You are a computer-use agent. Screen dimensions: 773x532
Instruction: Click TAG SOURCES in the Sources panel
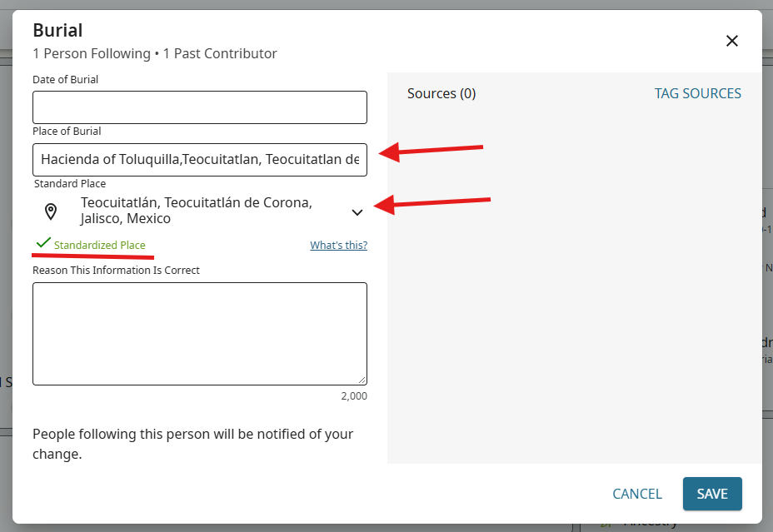coord(697,93)
